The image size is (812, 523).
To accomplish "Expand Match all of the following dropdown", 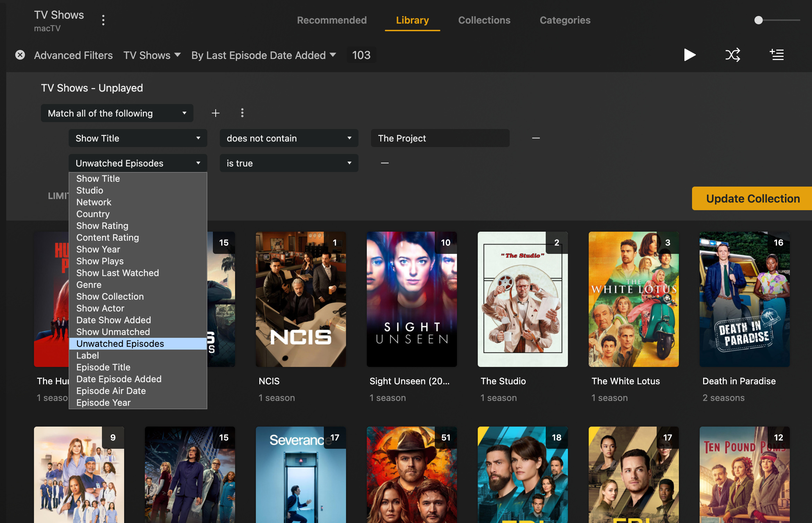I will click(117, 113).
